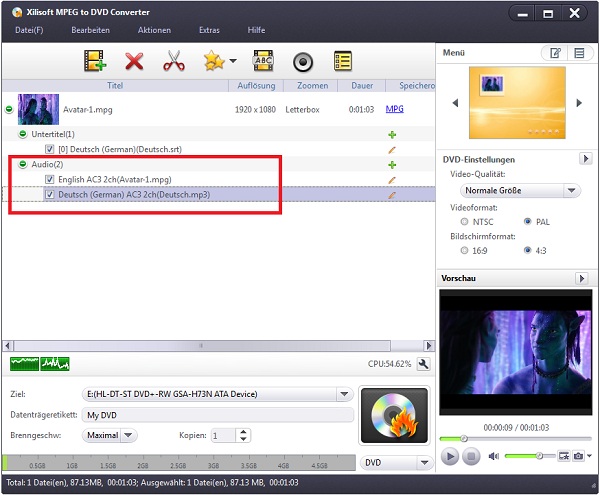Click the audio disc toolbar icon
Image resolution: width=600 pixels, height=495 pixels.
coord(303,62)
